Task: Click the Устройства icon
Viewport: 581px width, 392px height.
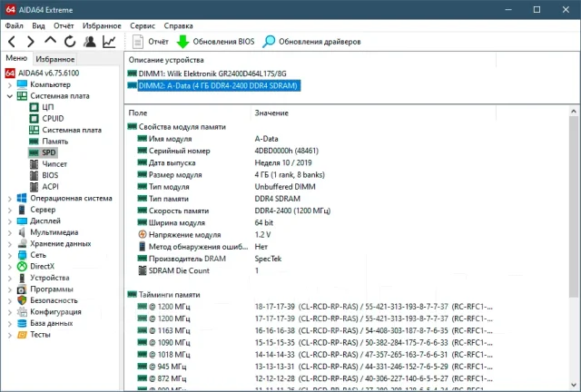Action: point(22,278)
